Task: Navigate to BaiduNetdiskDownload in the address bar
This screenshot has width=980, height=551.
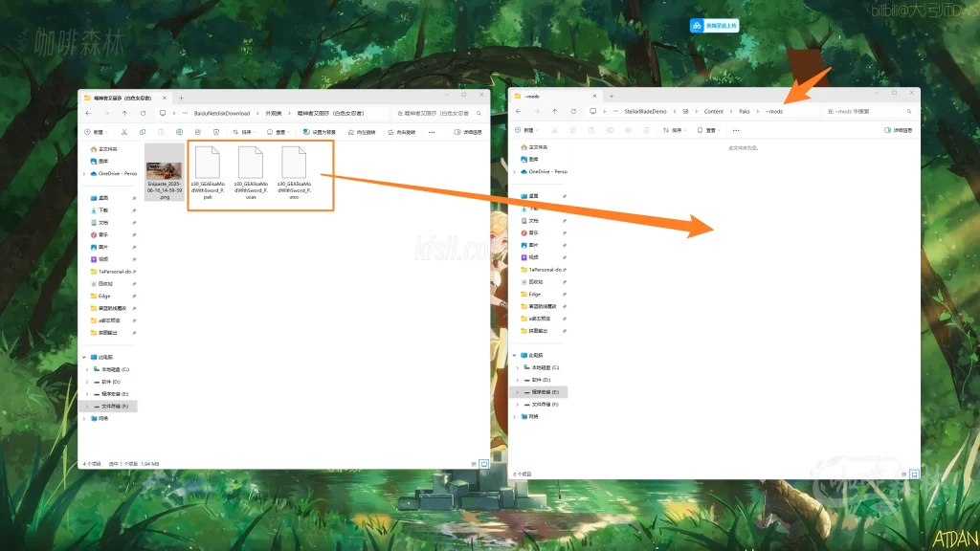Action: tap(222, 113)
